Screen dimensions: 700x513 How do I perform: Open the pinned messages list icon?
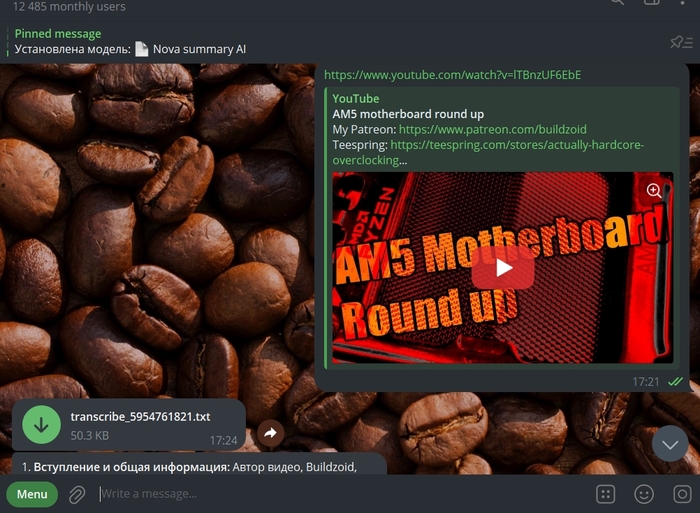[681, 42]
